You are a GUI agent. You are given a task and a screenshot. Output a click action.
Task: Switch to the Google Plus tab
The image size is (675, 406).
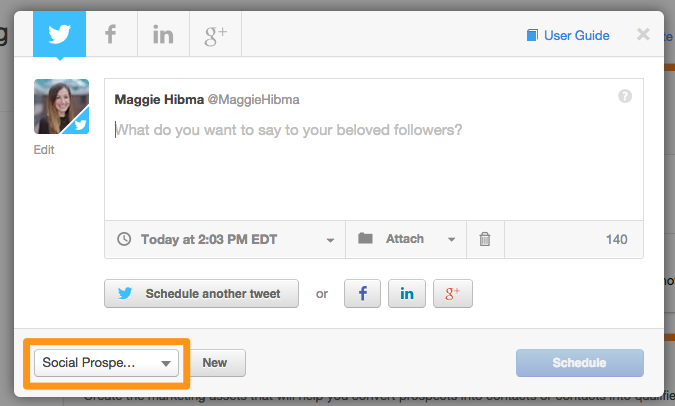215,34
